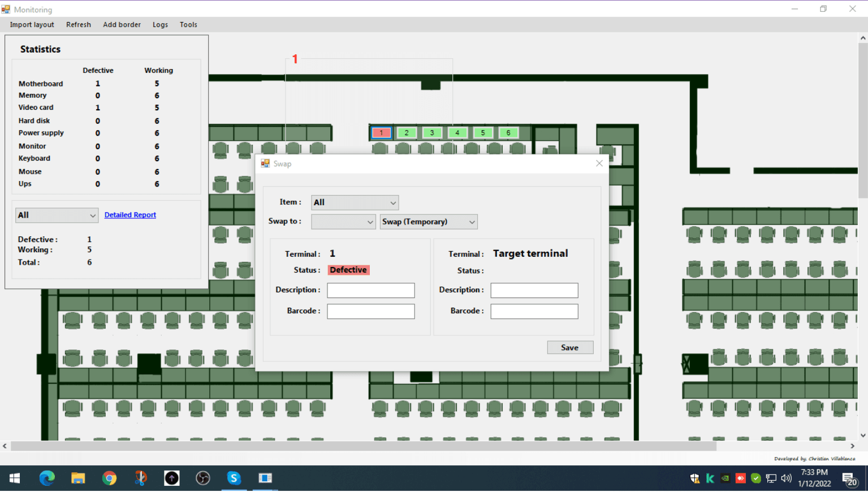Click the Barcode input field for terminal 1
This screenshot has width=868, height=492.
pyautogui.click(x=370, y=310)
